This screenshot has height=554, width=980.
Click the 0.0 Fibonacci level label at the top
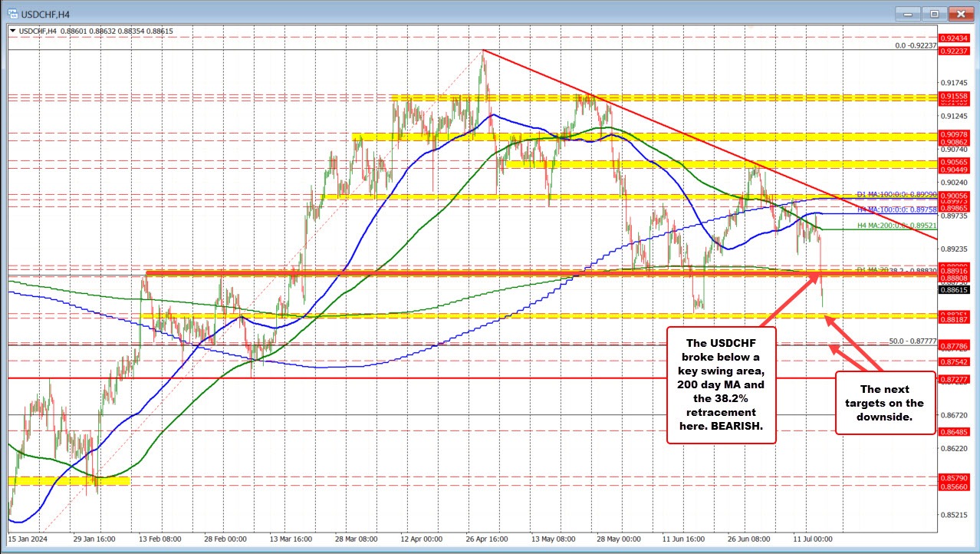click(x=916, y=46)
